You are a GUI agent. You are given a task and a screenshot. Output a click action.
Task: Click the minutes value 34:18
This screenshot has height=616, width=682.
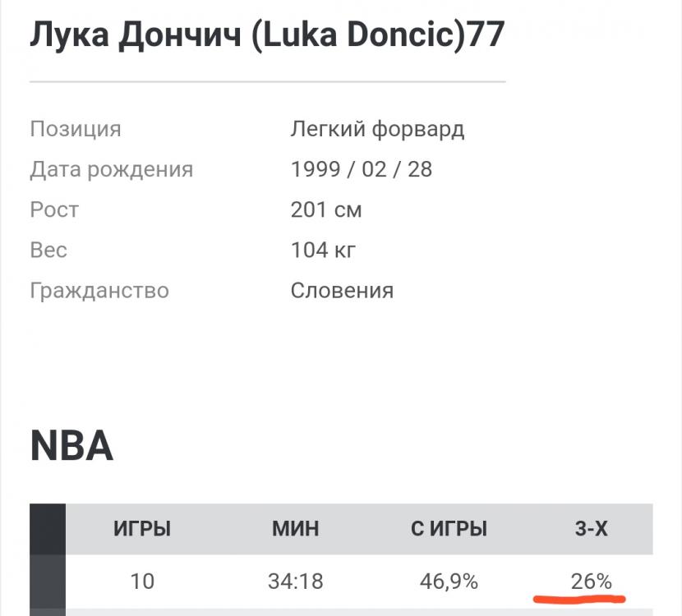pos(296,582)
